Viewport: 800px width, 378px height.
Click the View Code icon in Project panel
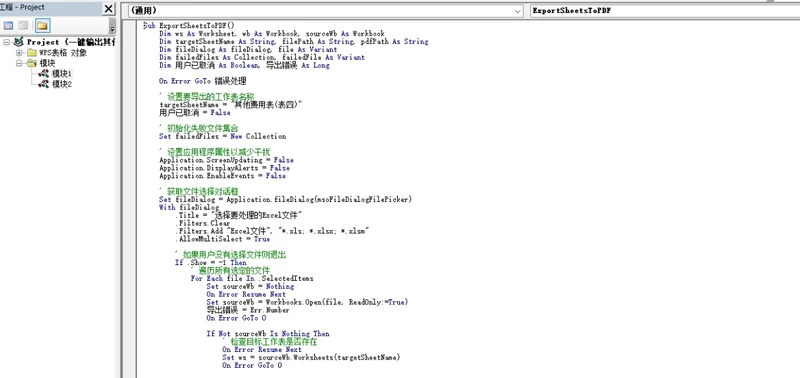(x=8, y=26)
